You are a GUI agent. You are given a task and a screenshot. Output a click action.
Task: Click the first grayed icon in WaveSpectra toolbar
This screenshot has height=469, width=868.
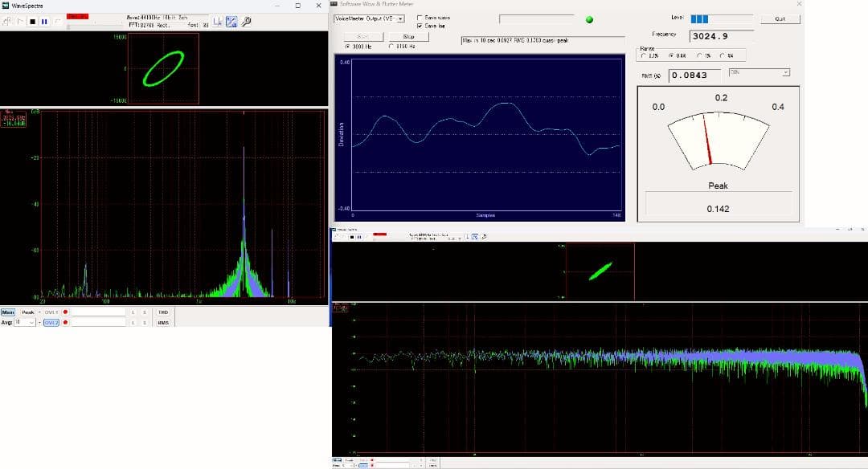(x=7, y=22)
